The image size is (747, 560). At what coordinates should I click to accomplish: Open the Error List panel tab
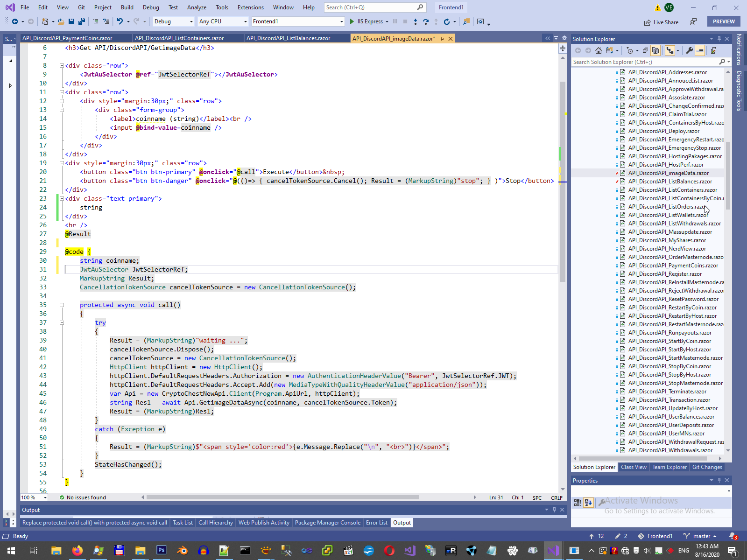pos(376,523)
